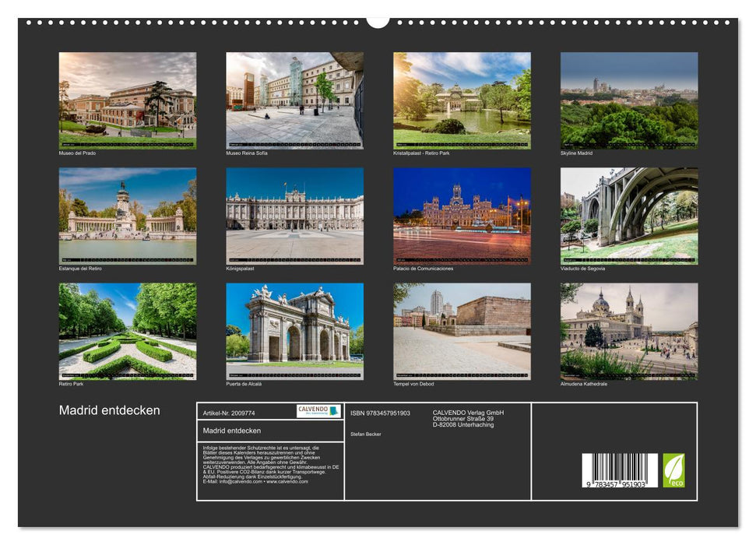The height and width of the screenshot is (545, 756).
Task: Select the Madrid entdecken title label
Action: (x=109, y=408)
